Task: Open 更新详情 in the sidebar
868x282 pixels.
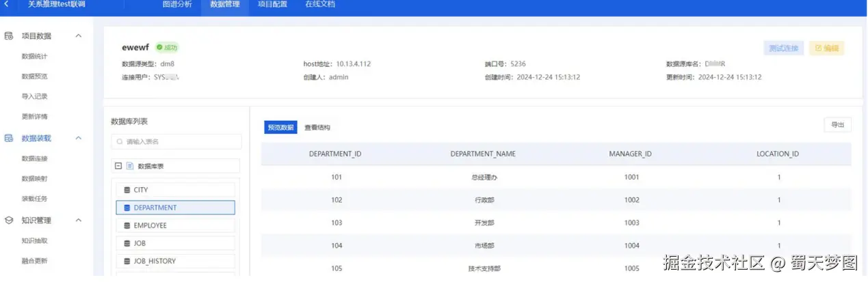Action: coord(35,116)
